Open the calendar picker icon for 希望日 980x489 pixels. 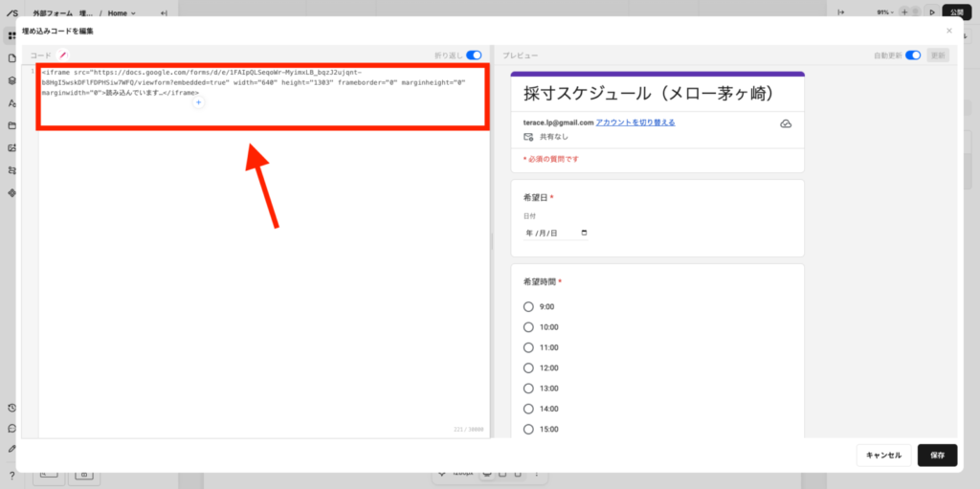tap(585, 233)
